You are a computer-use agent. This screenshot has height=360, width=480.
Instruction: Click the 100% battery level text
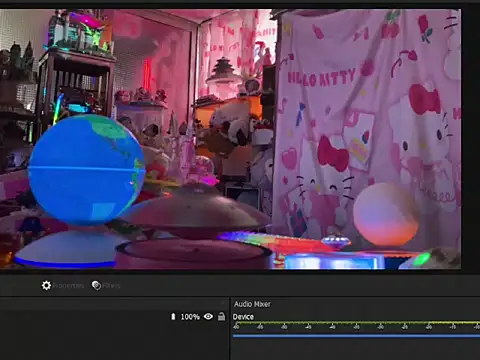190,317
